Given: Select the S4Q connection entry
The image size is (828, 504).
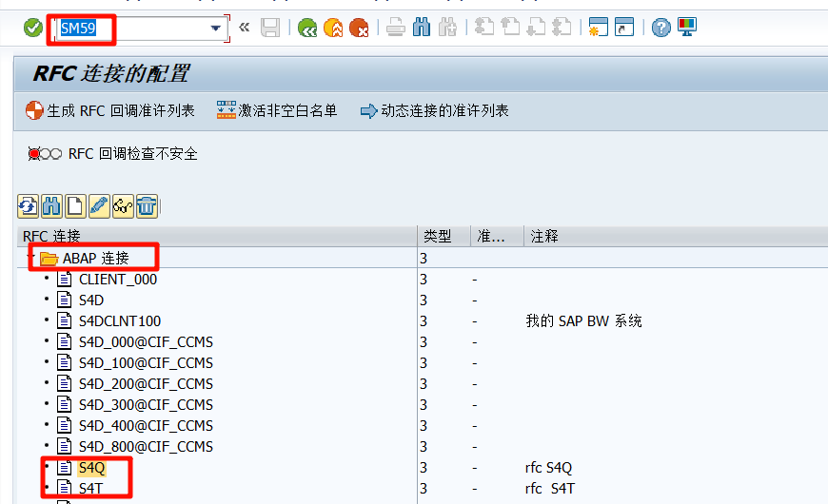Looking at the screenshot, I should coord(92,468).
